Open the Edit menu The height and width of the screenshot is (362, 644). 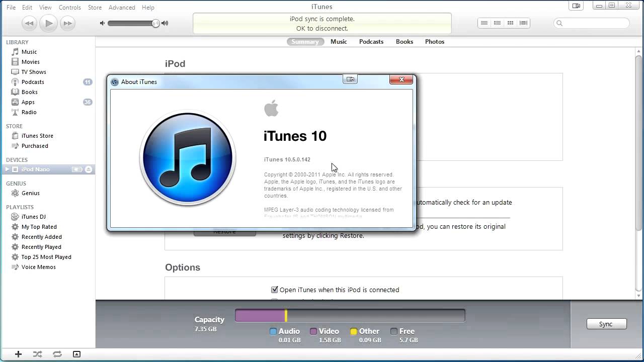(27, 8)
